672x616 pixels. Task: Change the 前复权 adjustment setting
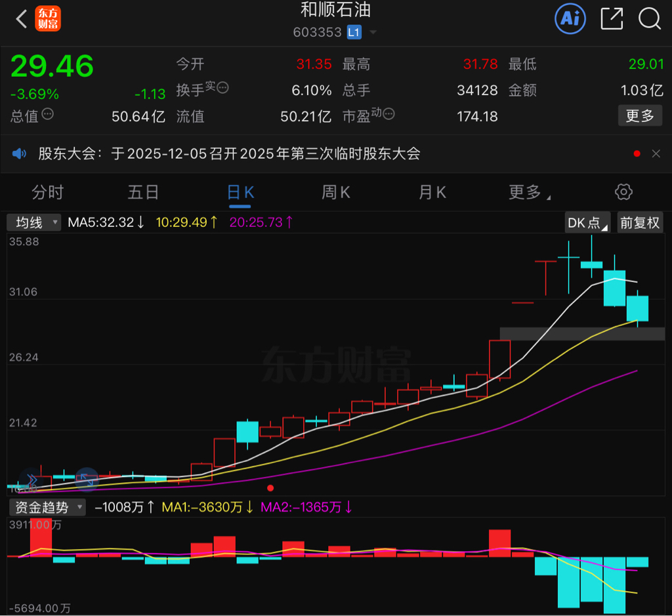pyautogui.click(x=640, y=223)
